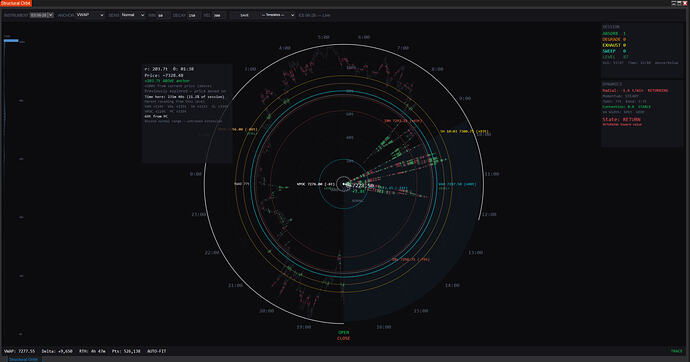Click the 7:00 hour marker at orbit top
This screenshot has height=362, width=690.
403,48
